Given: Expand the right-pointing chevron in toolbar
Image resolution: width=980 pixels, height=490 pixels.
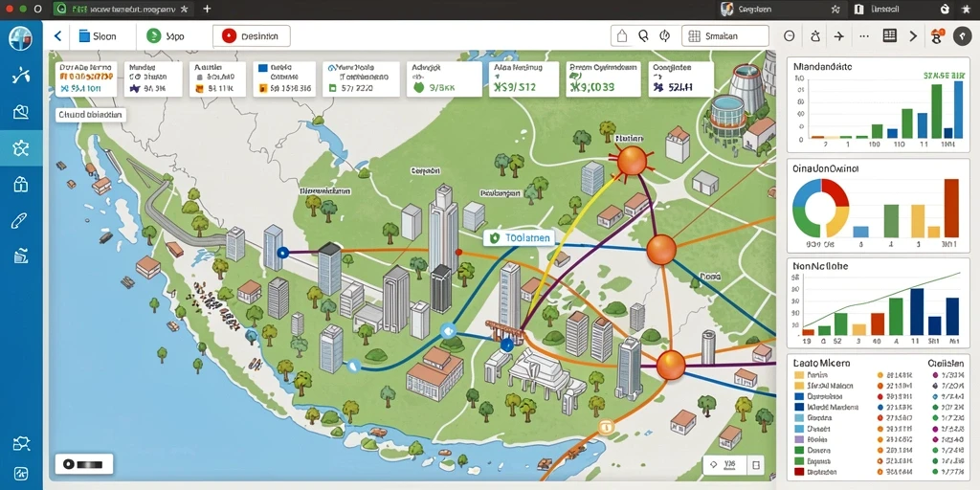Looking at the screenshot, I should click(913, 36).
